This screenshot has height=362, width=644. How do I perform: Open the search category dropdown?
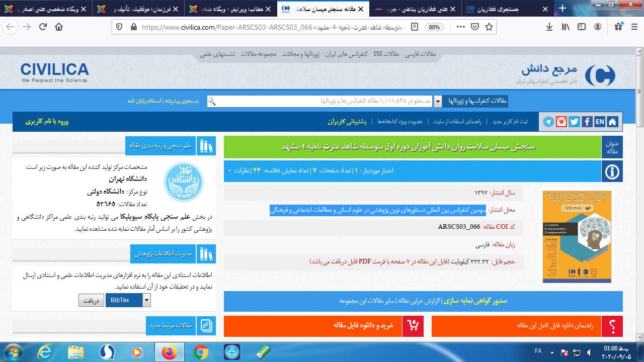click(x=438, y=101)
